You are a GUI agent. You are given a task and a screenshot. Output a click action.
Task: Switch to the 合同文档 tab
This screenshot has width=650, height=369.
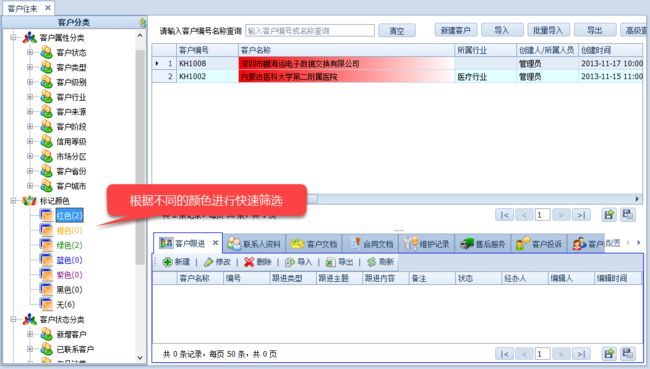[371, 244]
